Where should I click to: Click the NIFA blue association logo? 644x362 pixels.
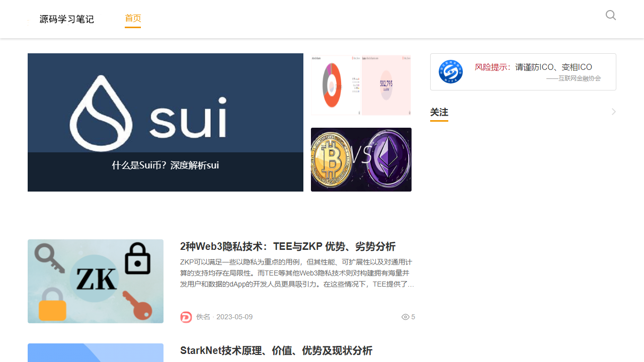451,71
